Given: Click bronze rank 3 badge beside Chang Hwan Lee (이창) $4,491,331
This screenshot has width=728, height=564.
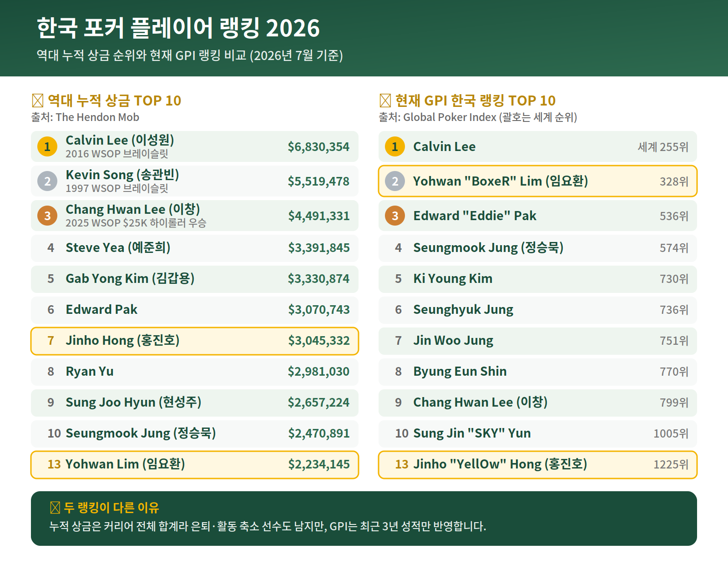Looking at the screenshot, I should (47, 216).
